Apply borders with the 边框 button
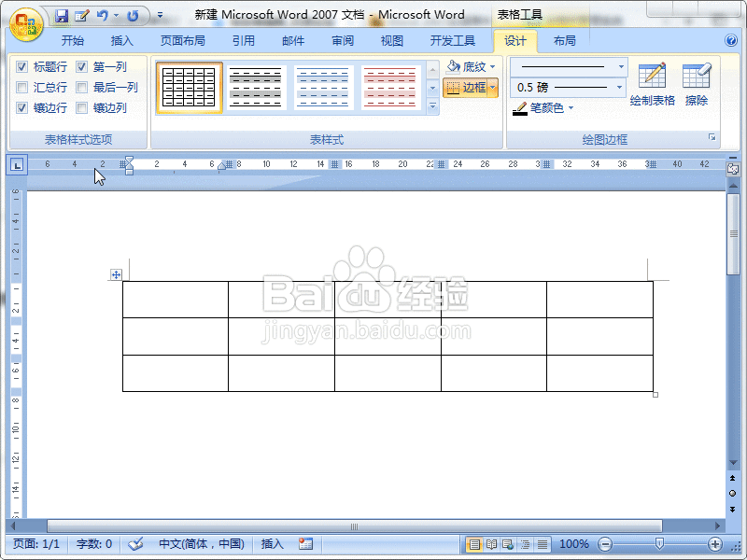 465,88
